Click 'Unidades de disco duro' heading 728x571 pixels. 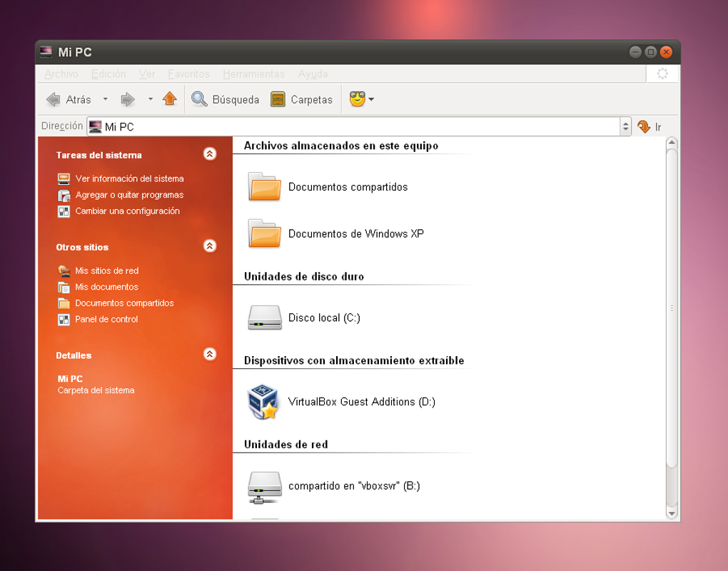[304, 277]
